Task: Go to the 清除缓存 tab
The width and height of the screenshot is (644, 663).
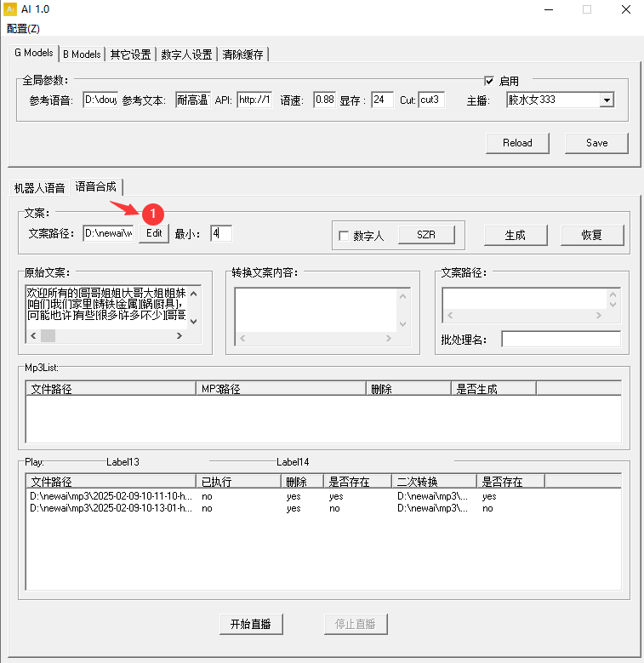Action: tap(244, 54)
